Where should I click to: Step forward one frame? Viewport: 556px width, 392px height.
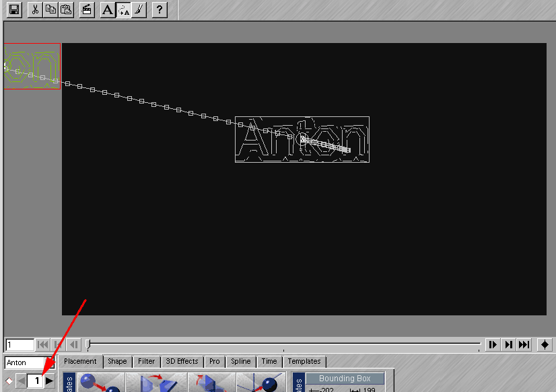pos(493,344)
